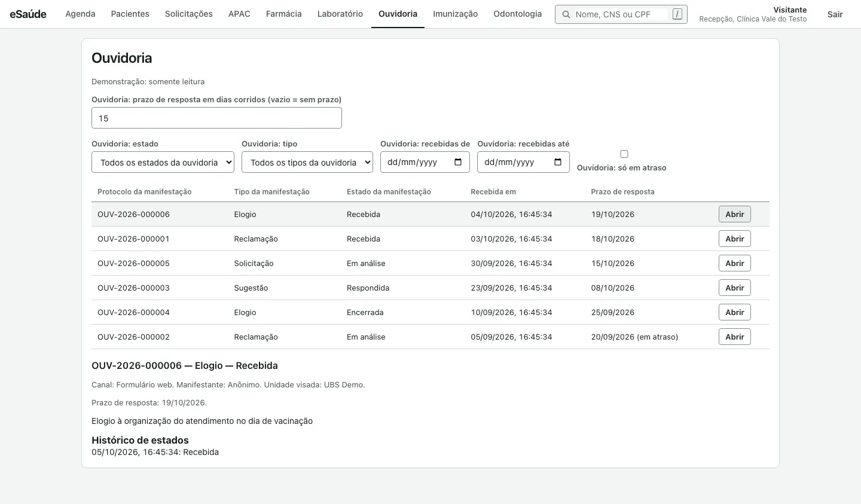Click Abrir for OUV-2026-000005

click(x=734, y=263)
